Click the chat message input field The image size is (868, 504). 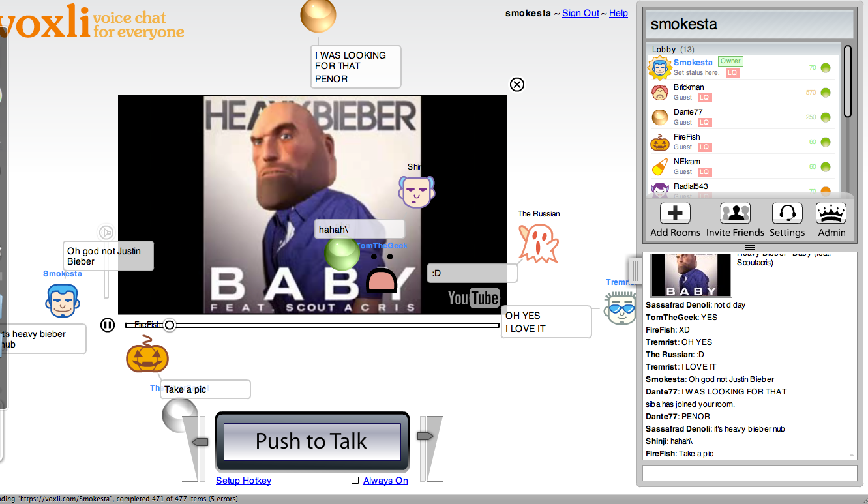tap(749, 473)
